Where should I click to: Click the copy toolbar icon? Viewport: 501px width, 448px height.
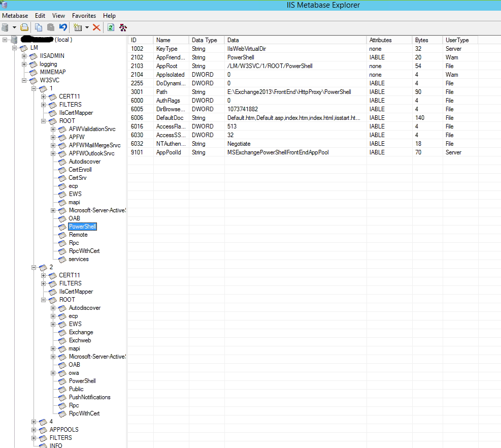tap(39, 27)
